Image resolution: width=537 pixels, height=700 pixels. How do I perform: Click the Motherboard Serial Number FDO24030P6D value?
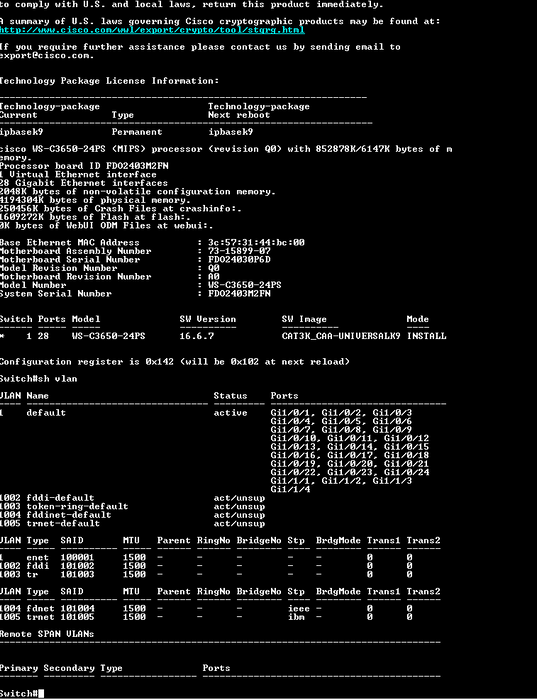coord(239,259)
